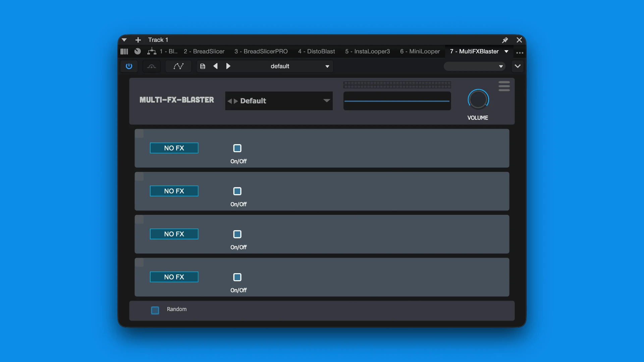Switch to the 4 - DistoBlast tab
The width and height of the screenshot is (644, 362).
pos(316,51)
